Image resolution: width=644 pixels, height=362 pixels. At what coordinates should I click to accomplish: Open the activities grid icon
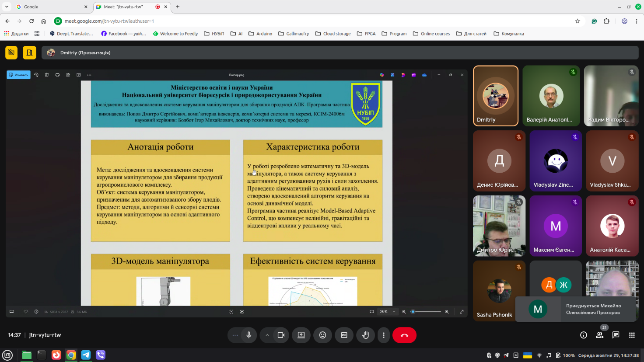point(632,335)
